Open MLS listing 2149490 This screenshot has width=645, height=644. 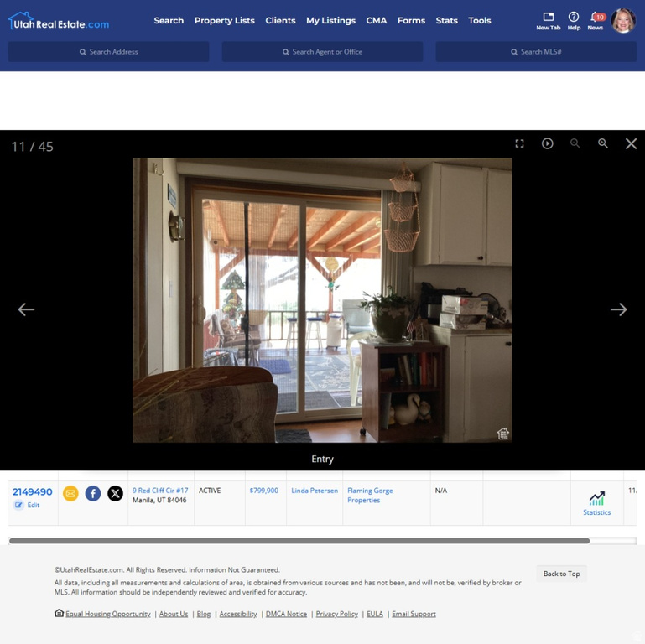pos(32,492)
